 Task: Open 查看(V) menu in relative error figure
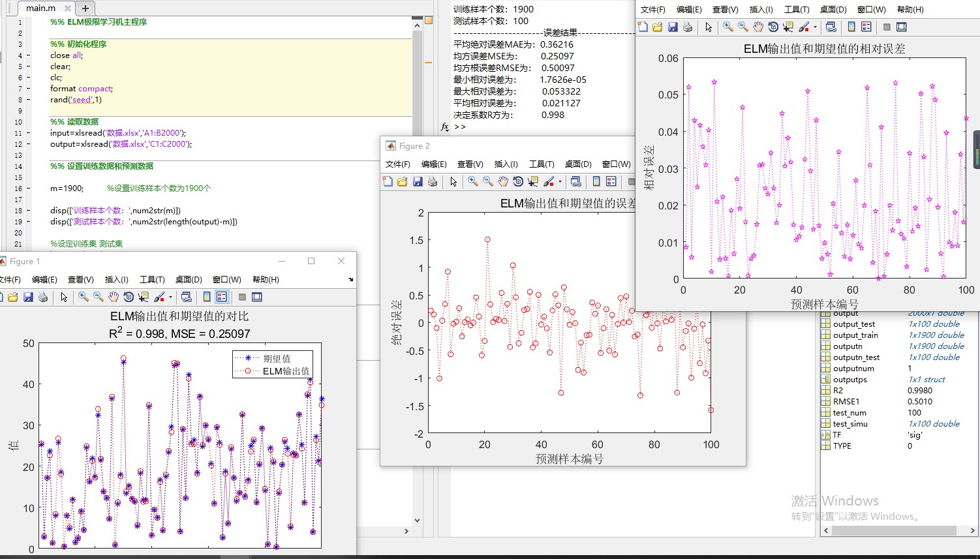[725, 10]
